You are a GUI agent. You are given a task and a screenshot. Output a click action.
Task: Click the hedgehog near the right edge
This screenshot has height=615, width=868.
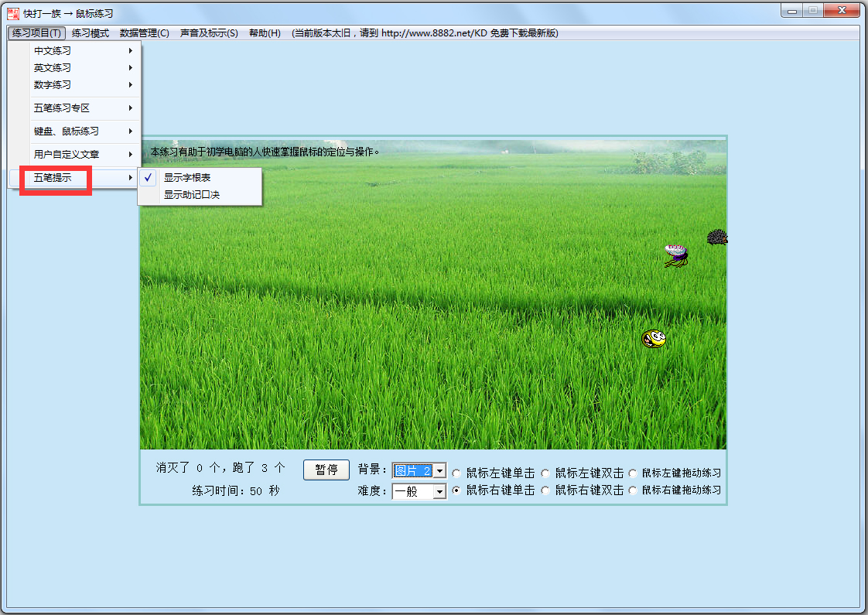[x=716, y=237]
